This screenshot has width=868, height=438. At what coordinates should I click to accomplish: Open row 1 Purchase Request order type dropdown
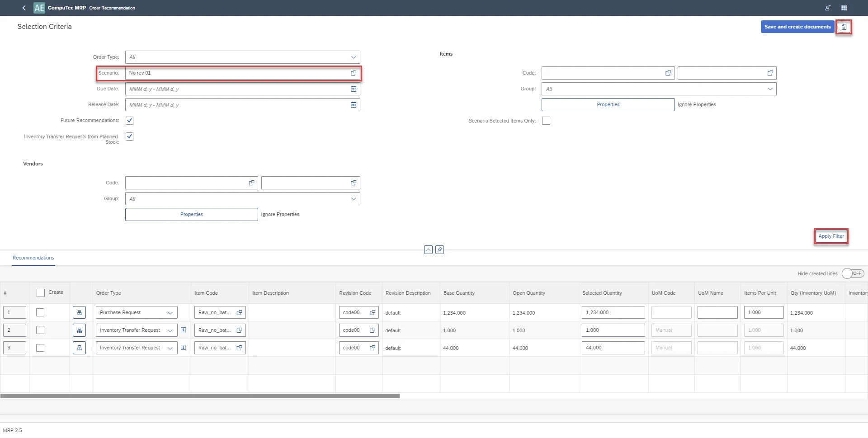170,313
